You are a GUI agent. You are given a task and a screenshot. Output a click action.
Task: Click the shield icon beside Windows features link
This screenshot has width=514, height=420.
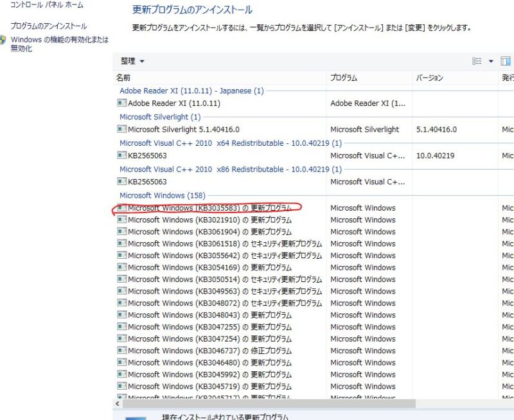point(3,40)
